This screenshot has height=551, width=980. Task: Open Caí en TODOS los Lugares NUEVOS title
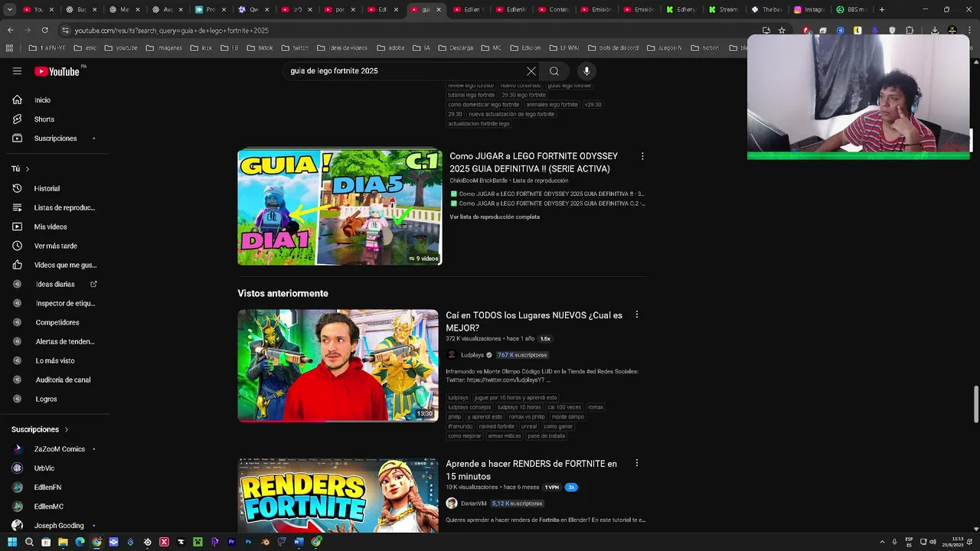pos(534,321)
